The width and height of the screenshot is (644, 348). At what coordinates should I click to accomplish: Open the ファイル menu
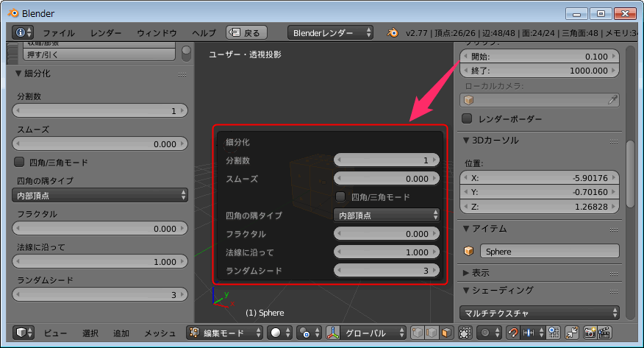[x=59, y=33]
